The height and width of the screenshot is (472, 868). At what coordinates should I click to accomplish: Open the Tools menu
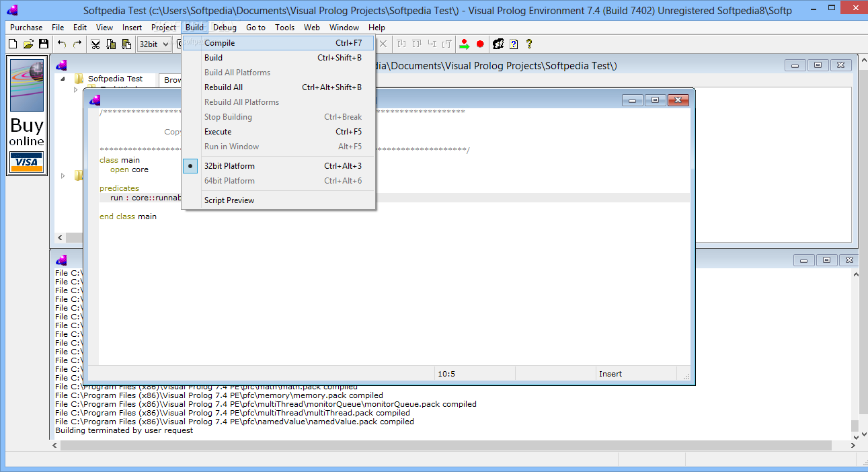point(284,28)
